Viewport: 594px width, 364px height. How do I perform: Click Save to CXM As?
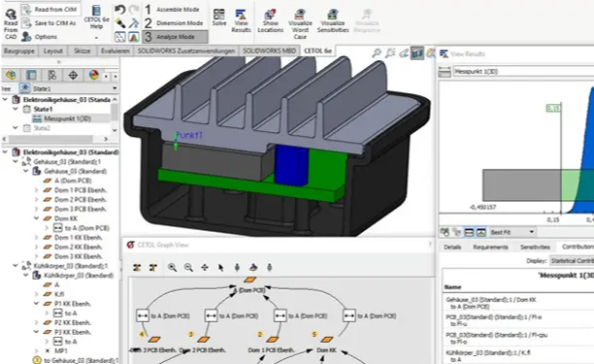tap(49, 23)
